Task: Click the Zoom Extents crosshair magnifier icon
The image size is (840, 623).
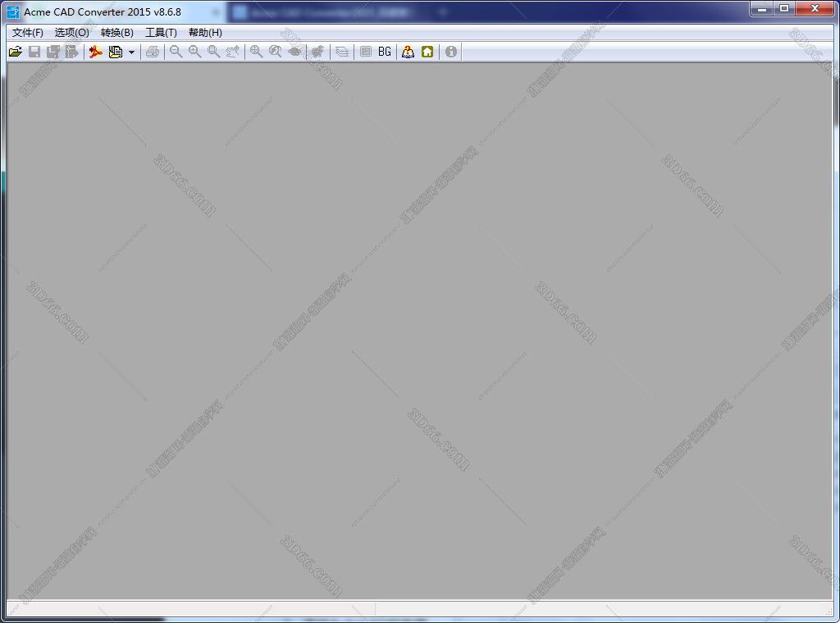Action: coord(257,52)
